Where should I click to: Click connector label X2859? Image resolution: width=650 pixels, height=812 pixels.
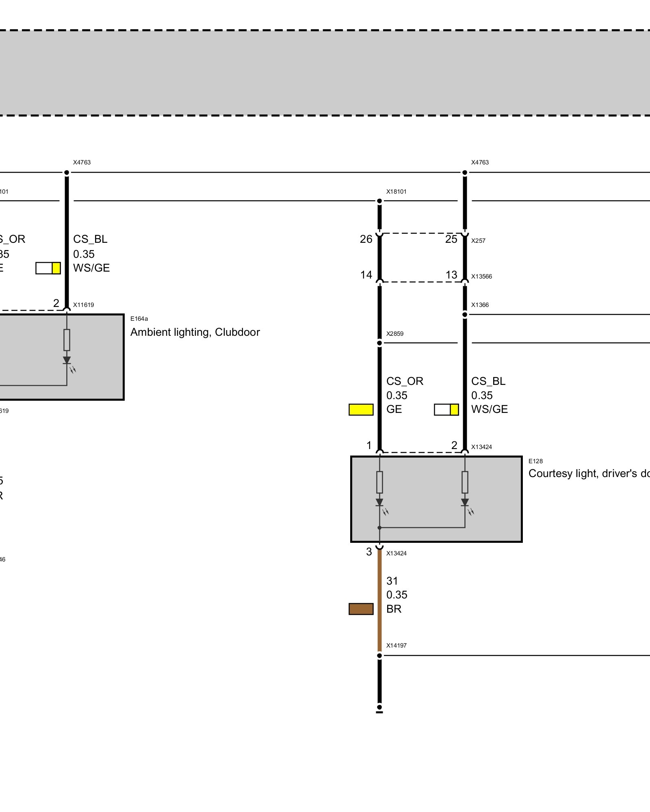(395, 334)
